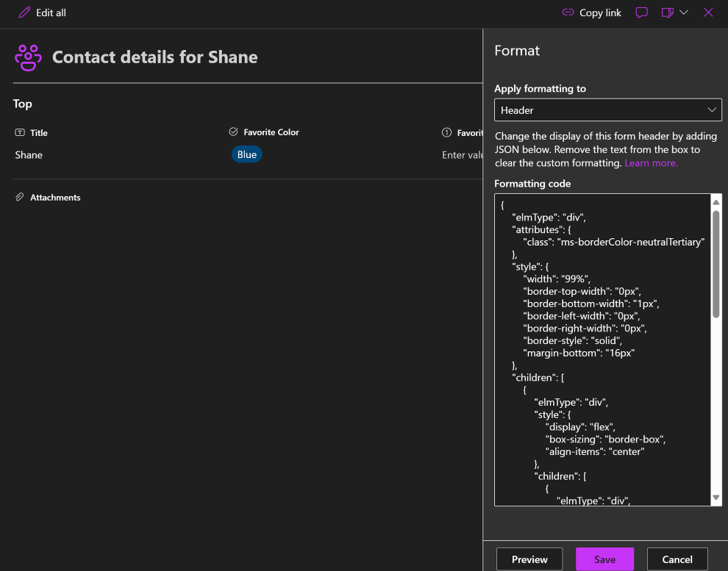Click the people group header icon
The width and height of the screenshot is (728, 571).
(x=29, y=57)
